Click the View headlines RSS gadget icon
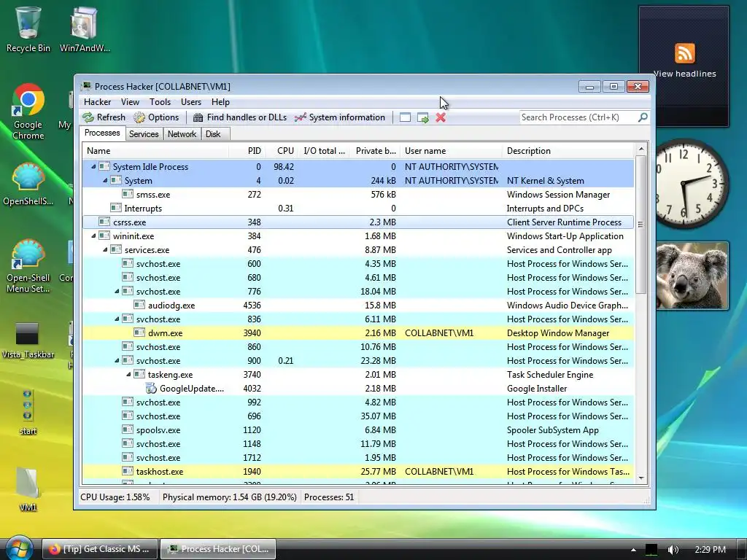747x560 pixels. coord(684,52)
